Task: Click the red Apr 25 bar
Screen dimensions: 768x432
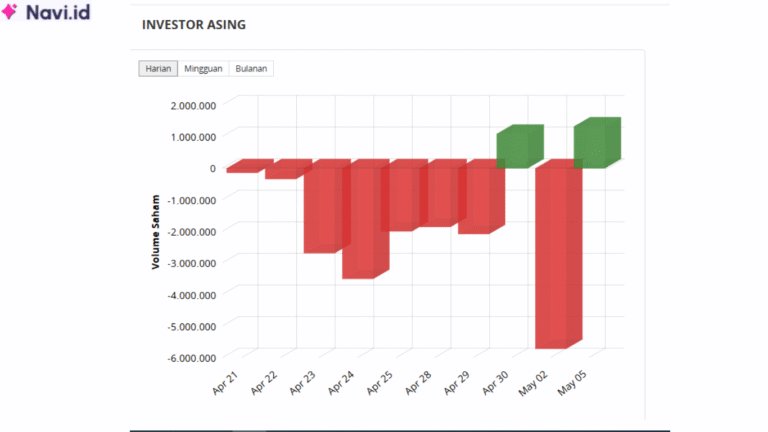Action: tap(398, 198)
